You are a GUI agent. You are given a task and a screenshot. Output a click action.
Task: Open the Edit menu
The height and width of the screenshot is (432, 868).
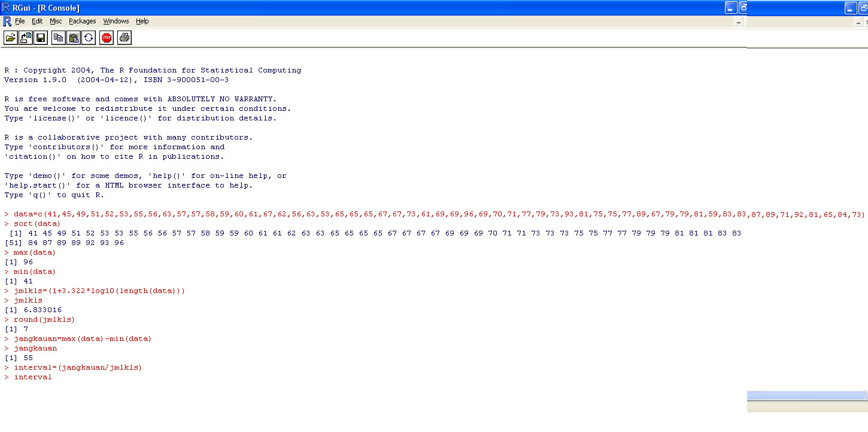tap(37, 21)
